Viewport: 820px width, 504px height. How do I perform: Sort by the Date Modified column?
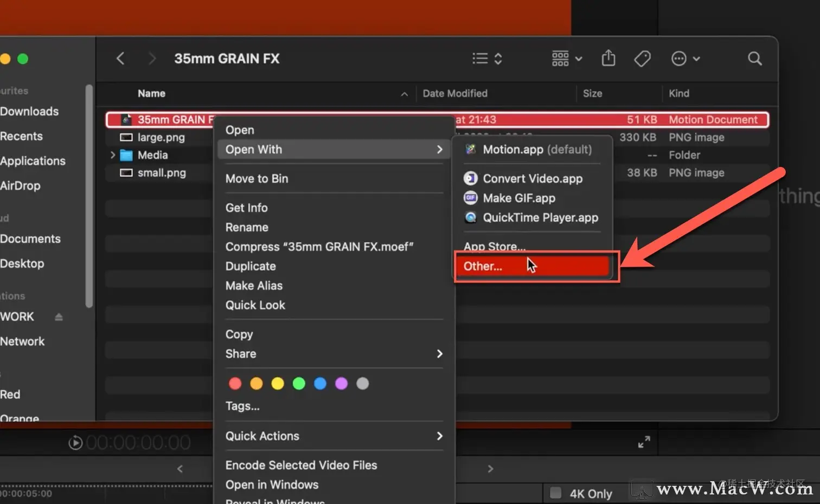coord(455,93)
